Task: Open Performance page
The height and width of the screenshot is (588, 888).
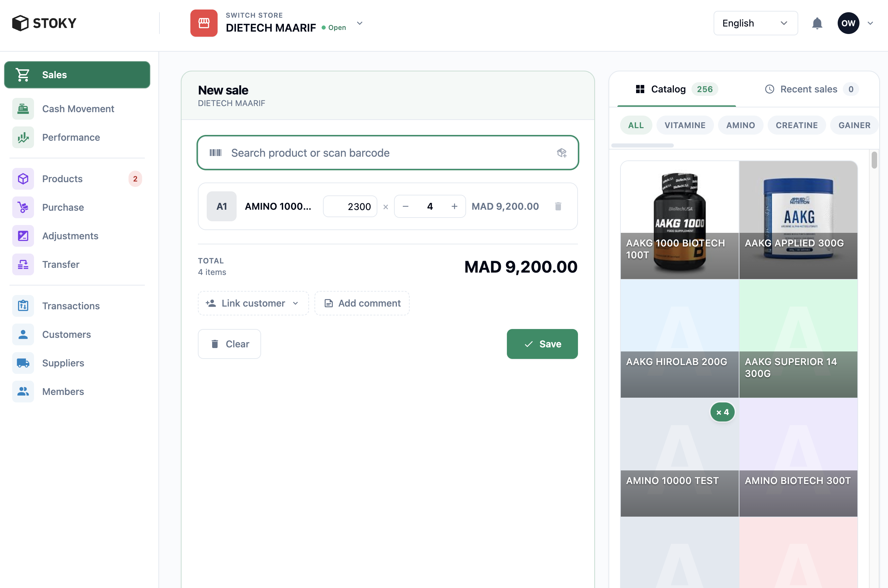Action: click(77, 137)
